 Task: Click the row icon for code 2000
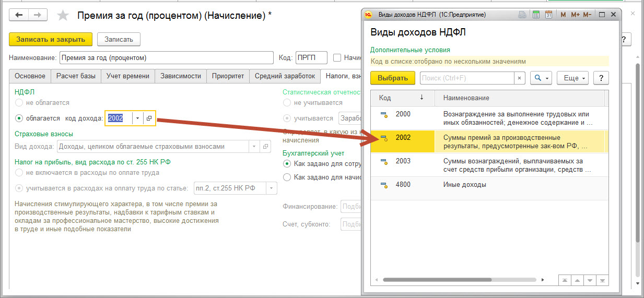(383, 114)
